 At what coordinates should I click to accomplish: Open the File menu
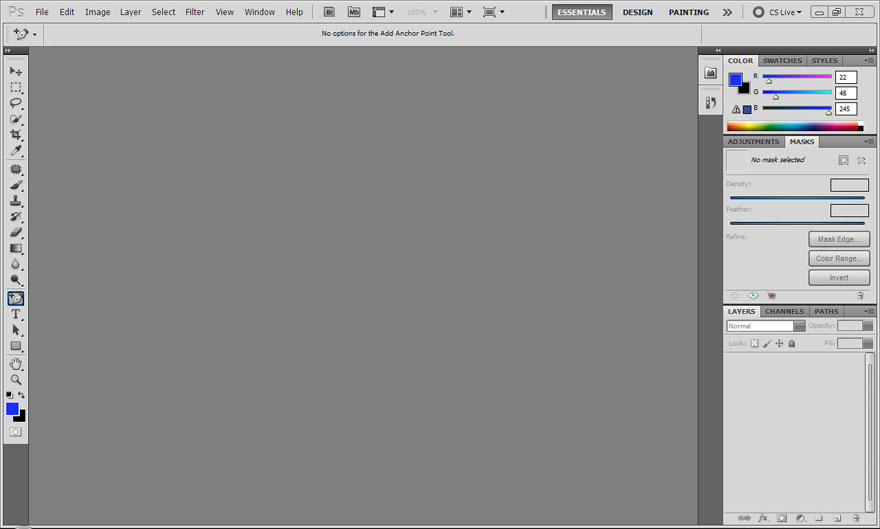(42, 12)
